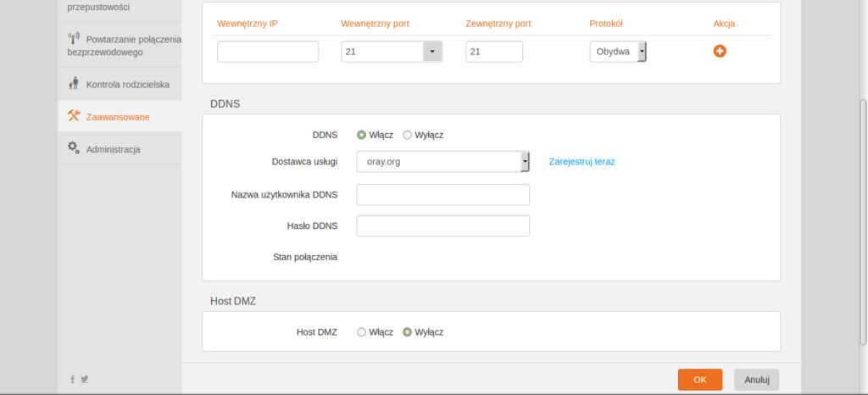868x395 pixels.
Task: Expand the Wewnętrzny port dropdown
Action: (x=432, y=52)
